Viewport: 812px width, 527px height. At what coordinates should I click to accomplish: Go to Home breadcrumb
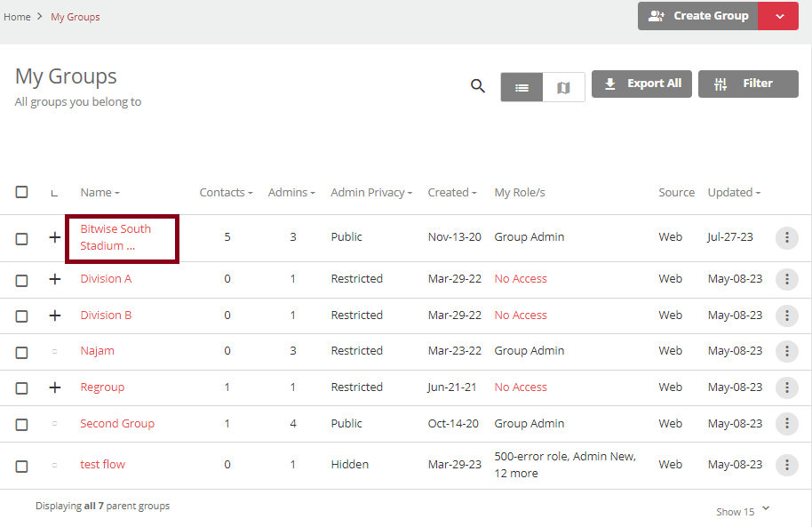tap(17, 17)
